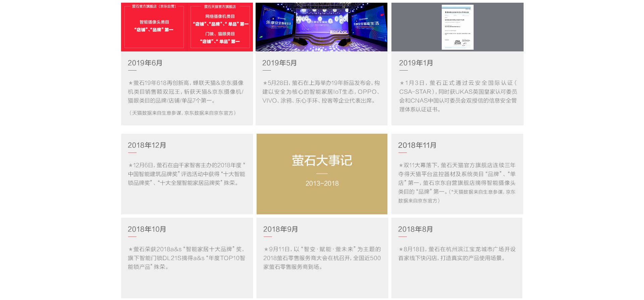Click 萤石天猫官方旗舰店 caption in banner
Screen dimensions: 644x300
220,7
